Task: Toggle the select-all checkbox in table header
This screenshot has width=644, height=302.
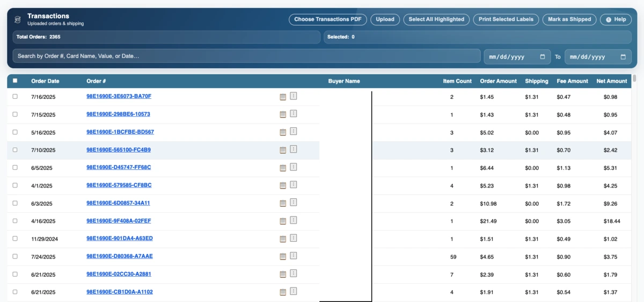Action: tap(15, 81)
